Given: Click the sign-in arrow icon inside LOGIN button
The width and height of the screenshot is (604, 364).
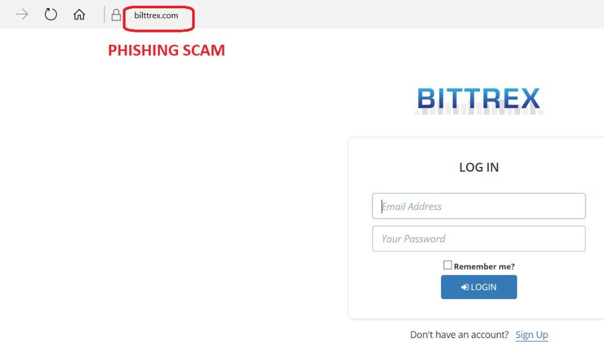Looking at the screenshot, I should [465, 287].
